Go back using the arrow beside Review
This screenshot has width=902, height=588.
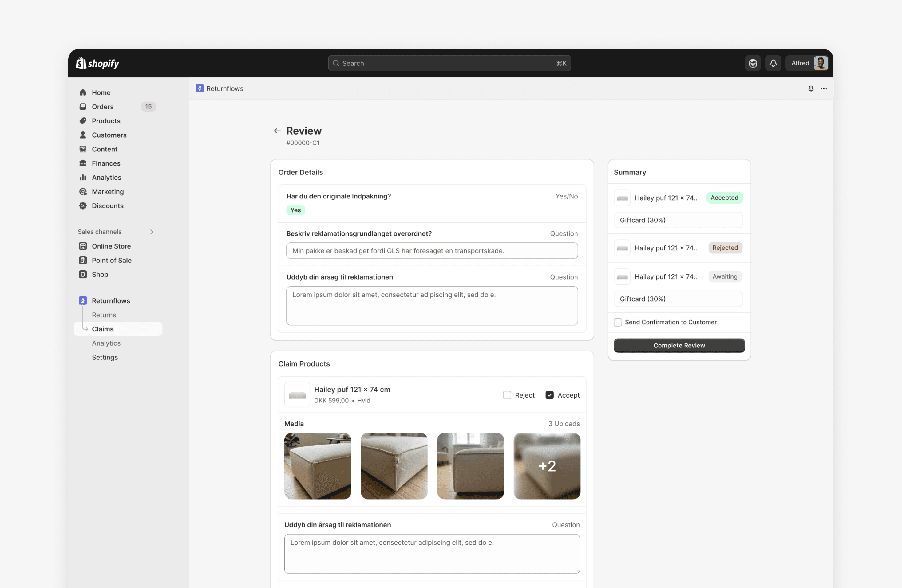click(277, 131)
